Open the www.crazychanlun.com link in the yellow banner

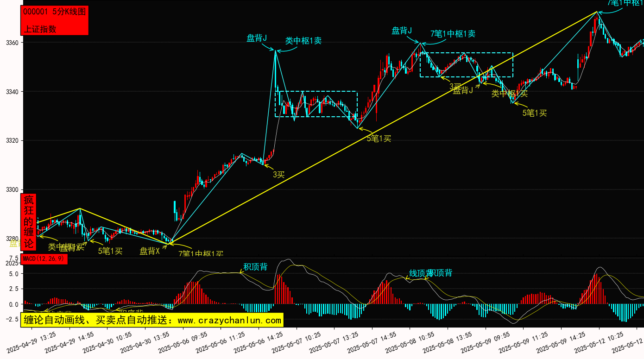[229, 320]
